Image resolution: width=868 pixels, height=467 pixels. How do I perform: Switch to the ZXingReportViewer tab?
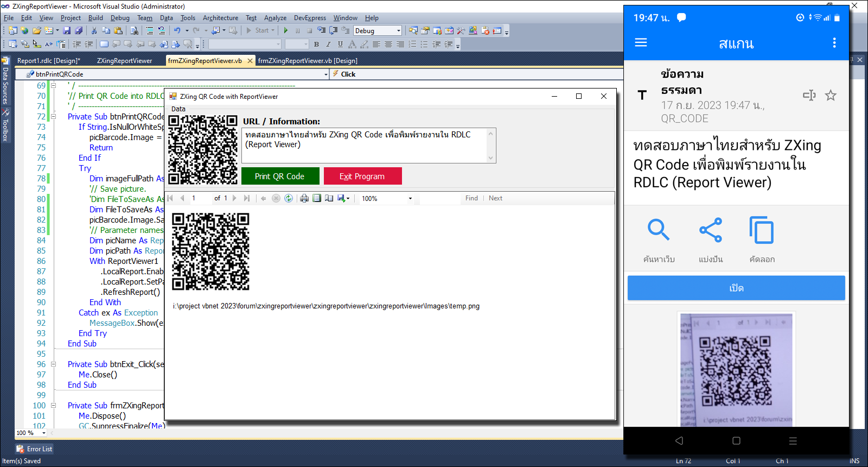pos(124,61)
